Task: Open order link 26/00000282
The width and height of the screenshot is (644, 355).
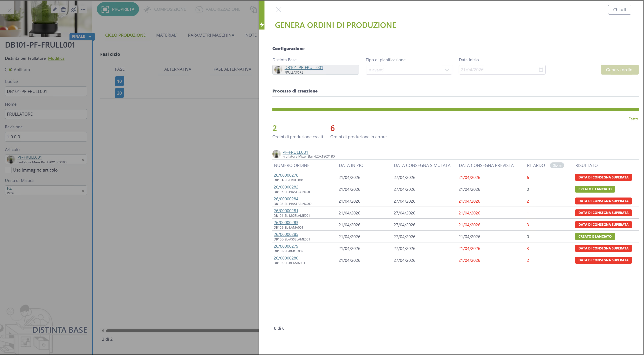Action: coord(286,187)
